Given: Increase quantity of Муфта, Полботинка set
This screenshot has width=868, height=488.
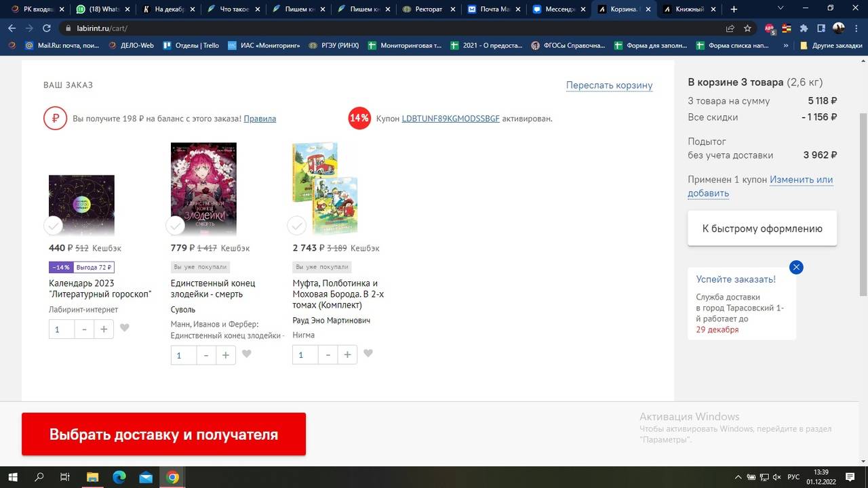Looking at the screenshot, I should pos(347,355).
